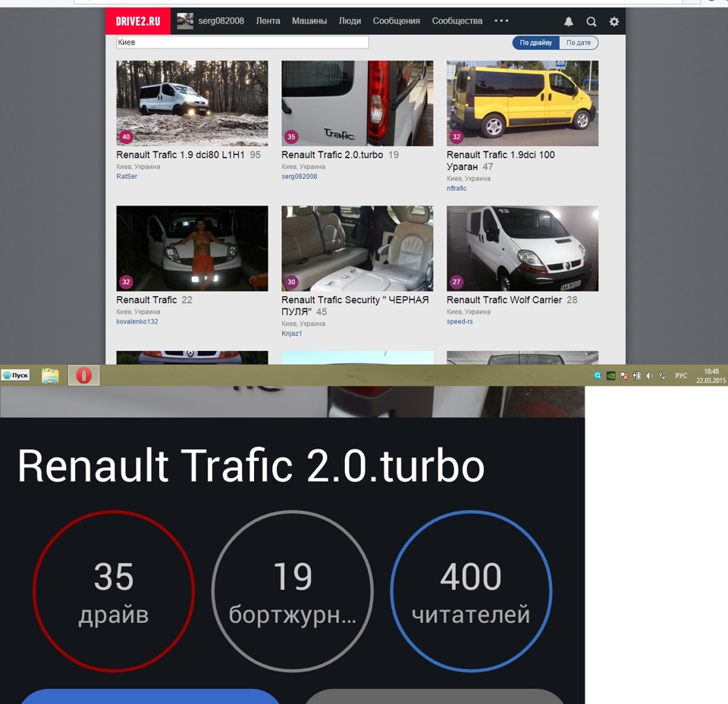The height and width of the screenshot is (704, 728).
Task: Click the battery power tray icon
Action: 637,376
